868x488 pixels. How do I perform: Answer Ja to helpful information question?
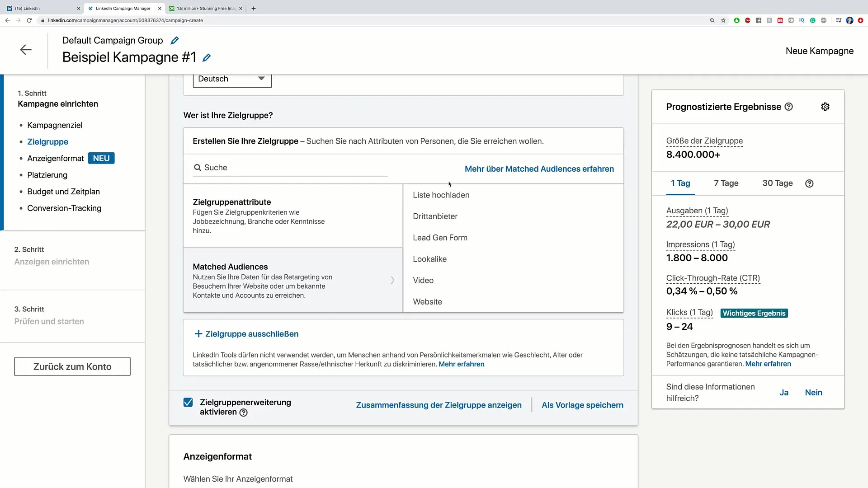(784, 393)
